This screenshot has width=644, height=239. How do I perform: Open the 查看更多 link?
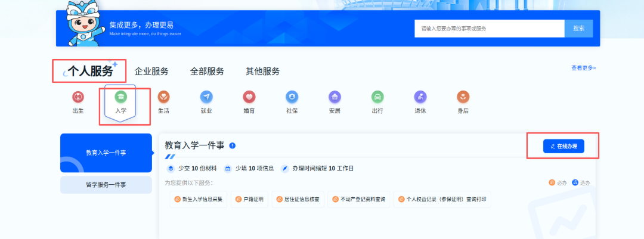click(583, 68)
